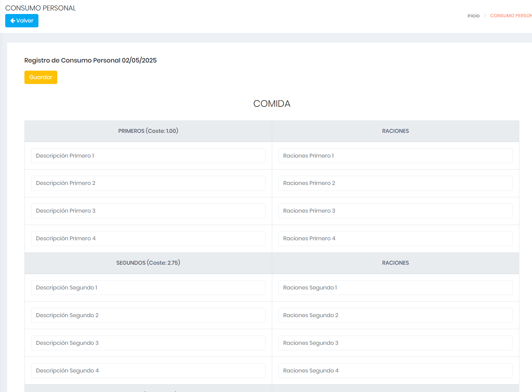
Task: Save the record with Guardar
Action: click(x=41, y=77)
